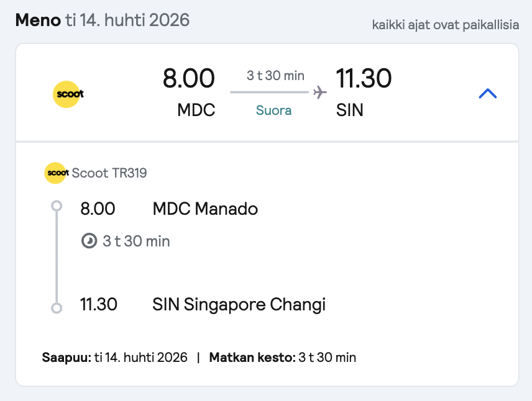Click the Scoot TR319 flight number
Viewport: 532px width, 401px height.
(109, 173)
